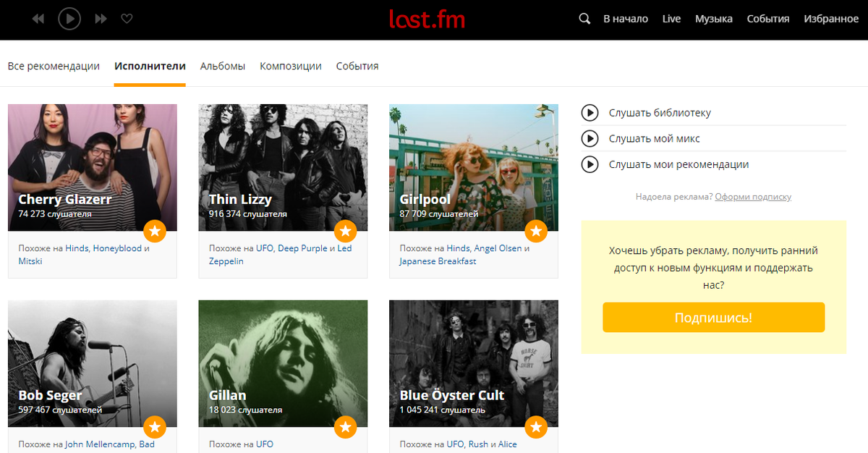The image size is (868, 453).
Task: Click the Подпишись! button
Action: [x=713, y=318]
